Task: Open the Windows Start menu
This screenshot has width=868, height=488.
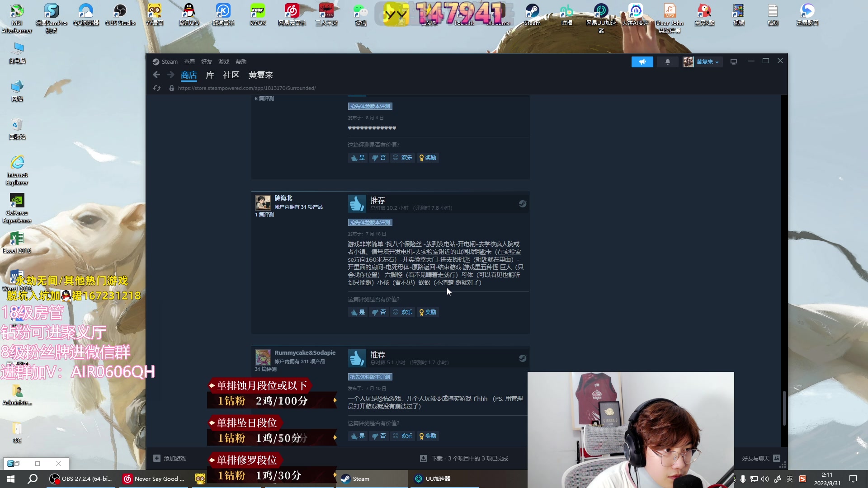Action: click(x=11, y=479)
